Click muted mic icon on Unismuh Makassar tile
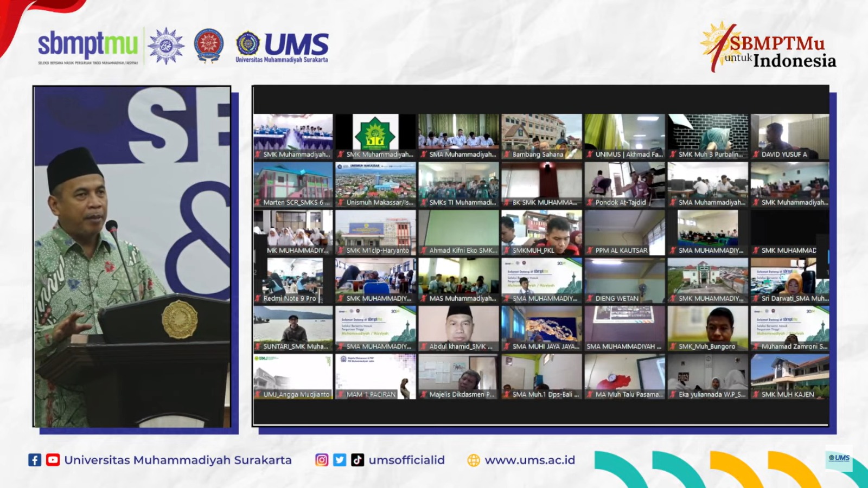Image resolution: width=868 pixels, height=488 pixels. [x=341, y=202]
